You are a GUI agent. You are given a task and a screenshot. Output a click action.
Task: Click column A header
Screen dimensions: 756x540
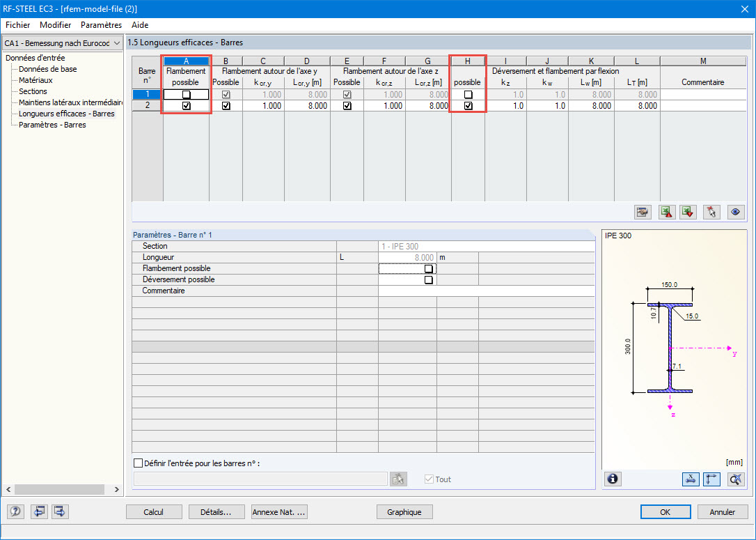186,61
